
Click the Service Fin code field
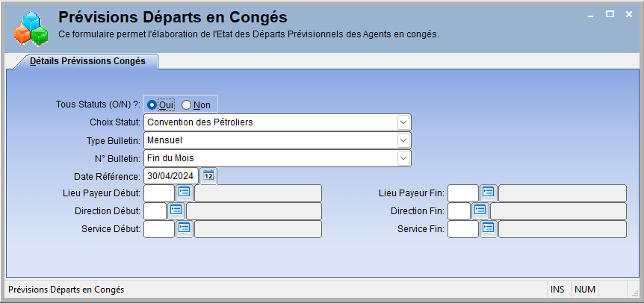tap(463, 229)
